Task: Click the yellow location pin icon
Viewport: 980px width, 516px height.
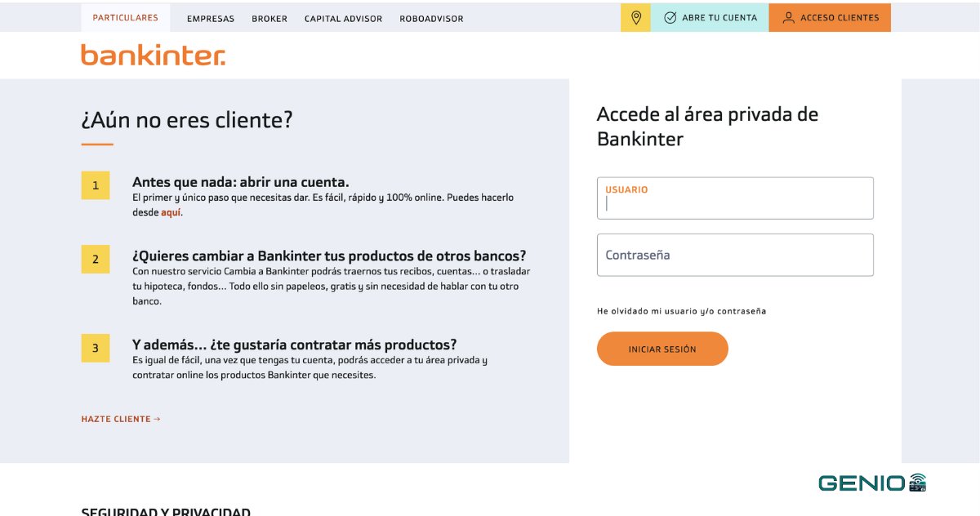Action: pos(636,18)
